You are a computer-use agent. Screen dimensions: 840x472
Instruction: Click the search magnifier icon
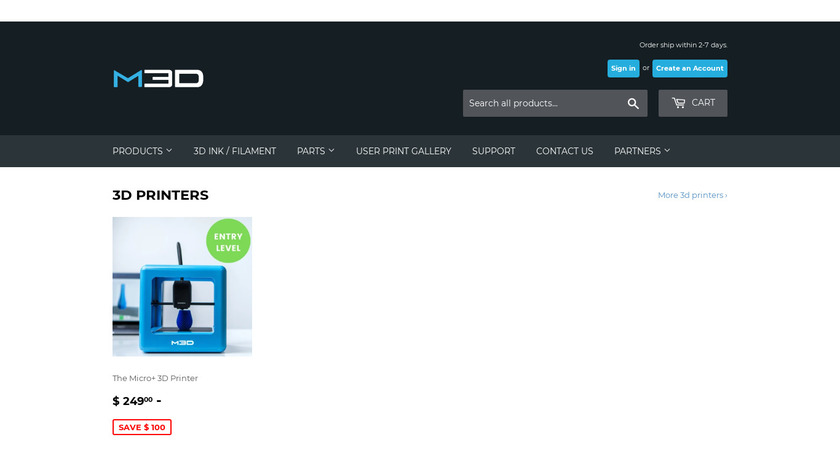pyautogui.click(x=633, y=103)
